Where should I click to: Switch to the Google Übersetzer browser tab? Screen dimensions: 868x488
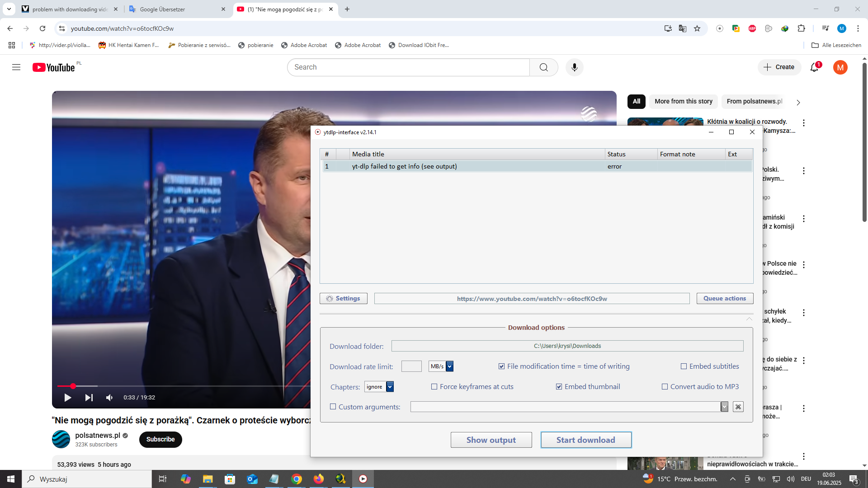pyautogui.click(x=176, y=9)
